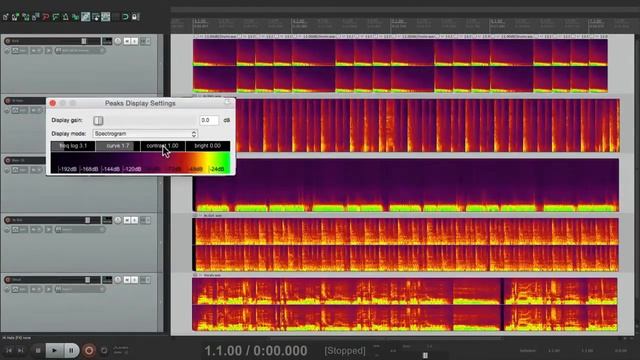Image resolution: width=640 pixels, height=360 pixels.
Task: Mute the fourth track
Action: [x=127, y=220]
